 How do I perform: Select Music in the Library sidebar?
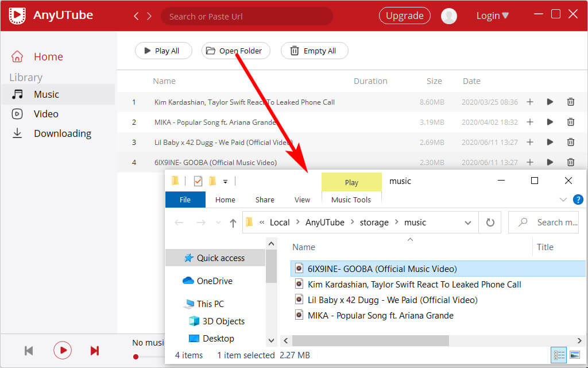pos(58,94)
